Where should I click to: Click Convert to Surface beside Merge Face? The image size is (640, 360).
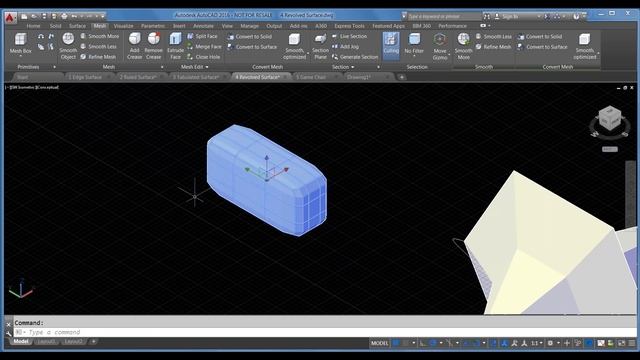pyautogui.click(x=252, y=47)
